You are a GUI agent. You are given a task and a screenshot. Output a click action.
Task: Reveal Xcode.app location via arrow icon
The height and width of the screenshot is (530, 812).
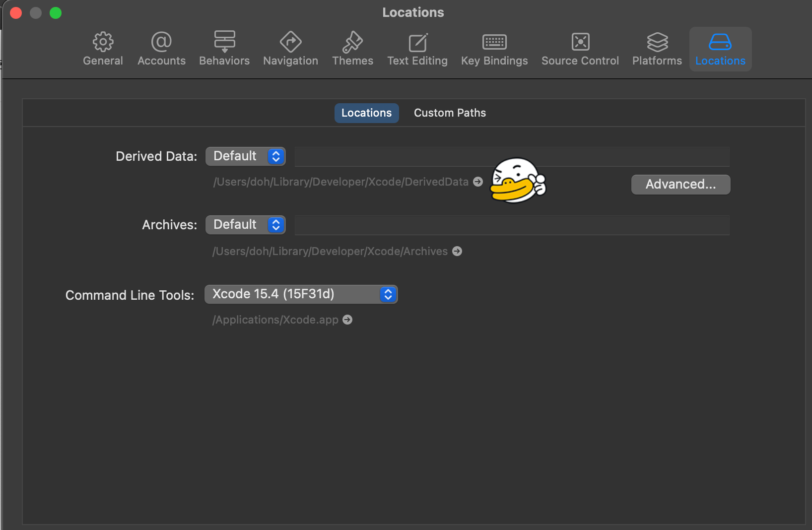pos(347,320)
